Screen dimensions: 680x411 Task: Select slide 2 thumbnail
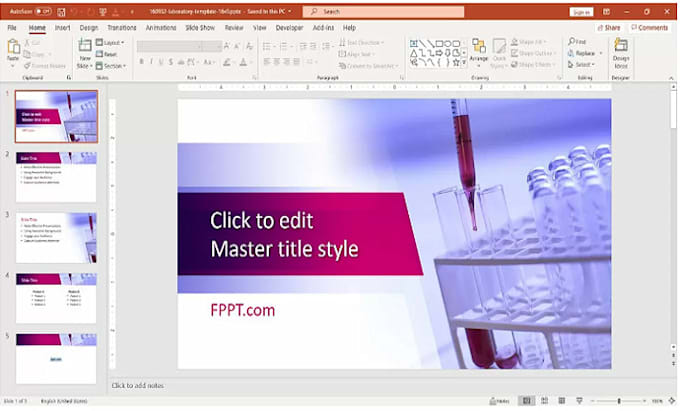[x=56, y=177]
